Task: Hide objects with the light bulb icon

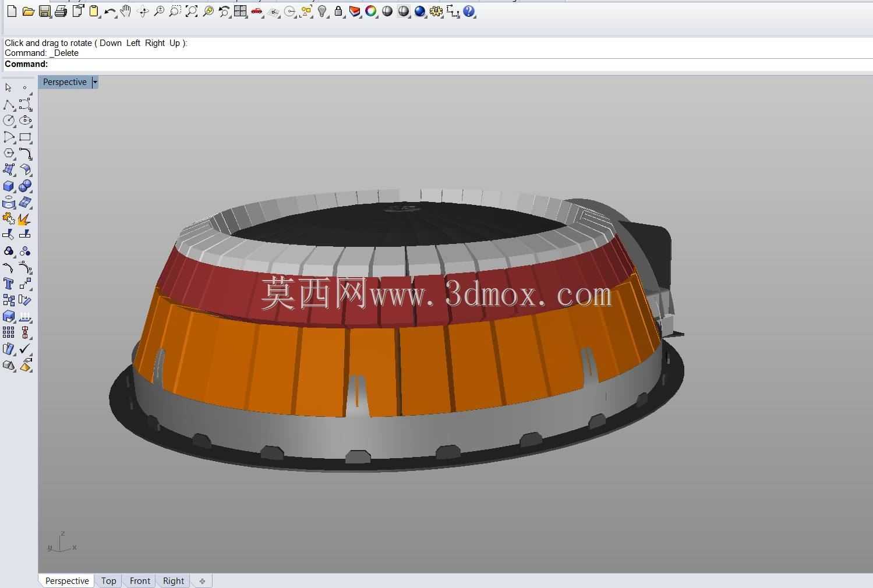Action: (322, 11)
